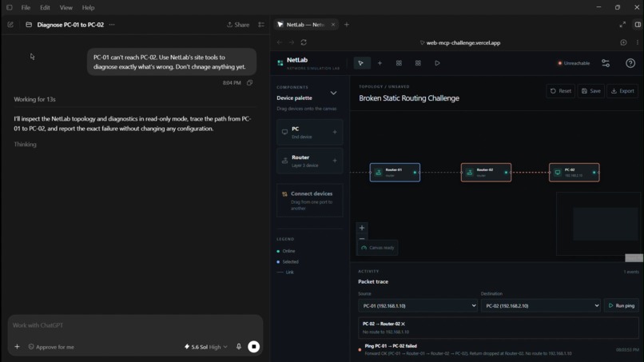Image resolution: width=644 pixels, height=362 pixels.
Task: Export the topology
Action: point(622,91)
